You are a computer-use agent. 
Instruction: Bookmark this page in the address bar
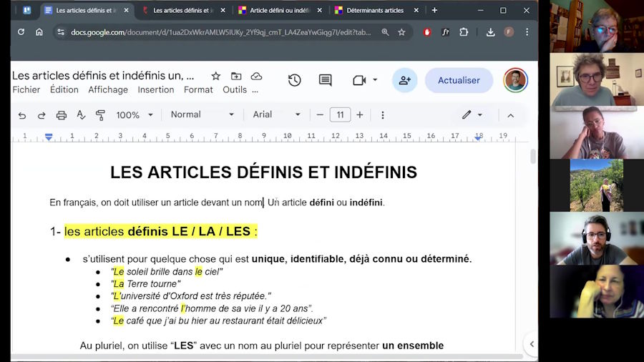pyautogui.click(x=401, y=32)
